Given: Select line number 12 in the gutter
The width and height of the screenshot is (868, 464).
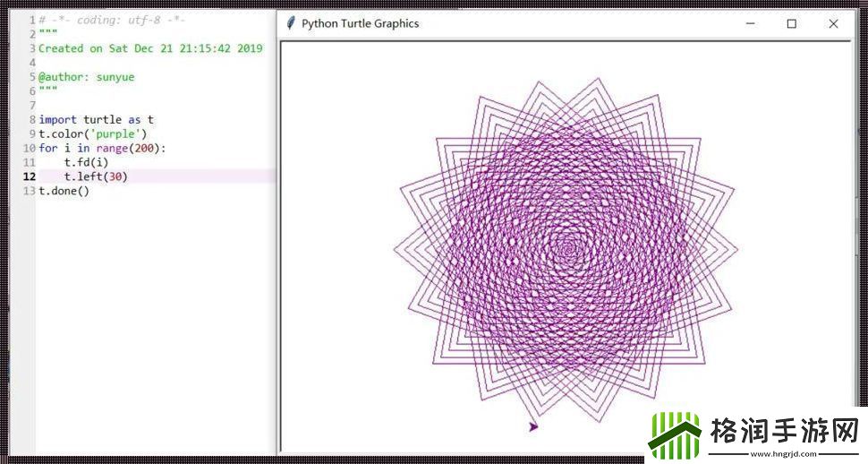Looking at the screenshot, I should pyautogui.click(x=30, y=176).
